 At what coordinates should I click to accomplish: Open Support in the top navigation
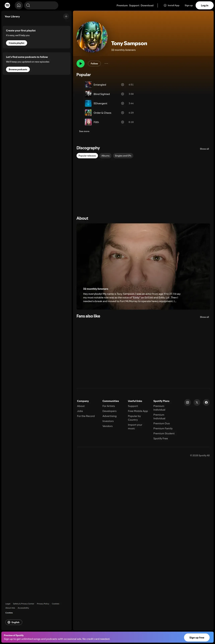point(134,6)
